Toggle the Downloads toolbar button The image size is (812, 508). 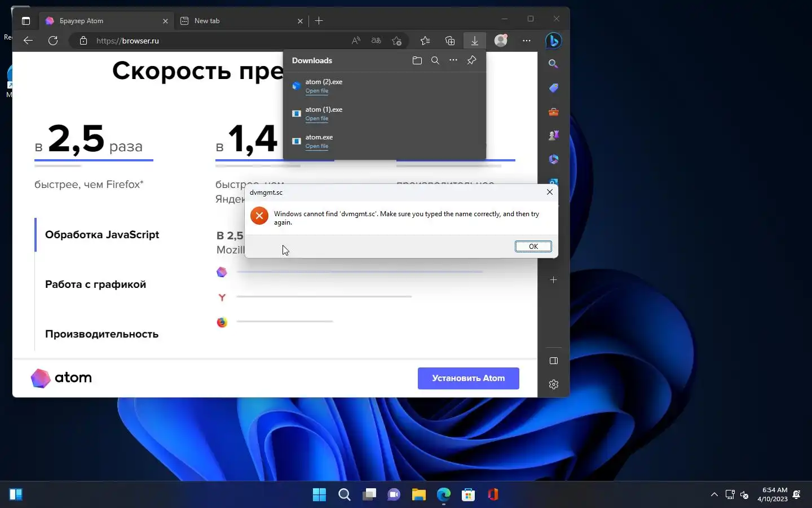point(475,41)
